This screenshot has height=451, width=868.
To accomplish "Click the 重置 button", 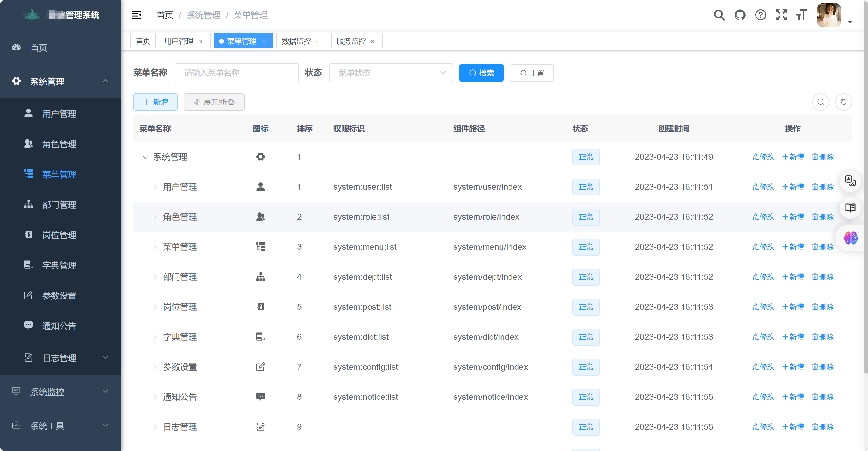I will (x=532, y=73).
